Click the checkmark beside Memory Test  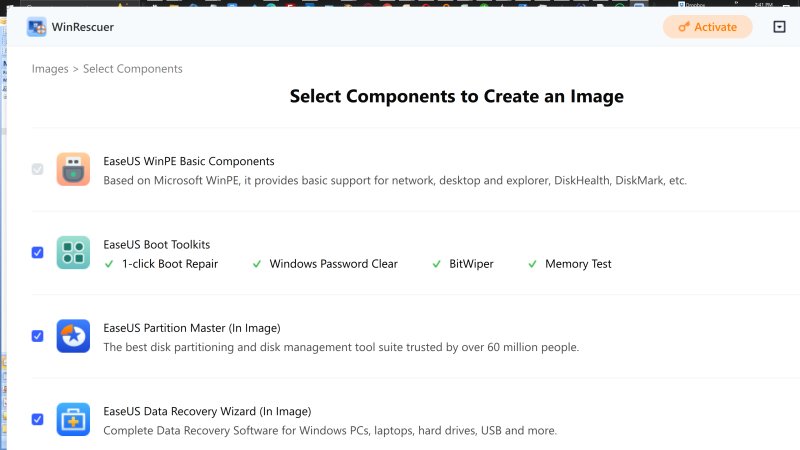click(x=531, y=264)
